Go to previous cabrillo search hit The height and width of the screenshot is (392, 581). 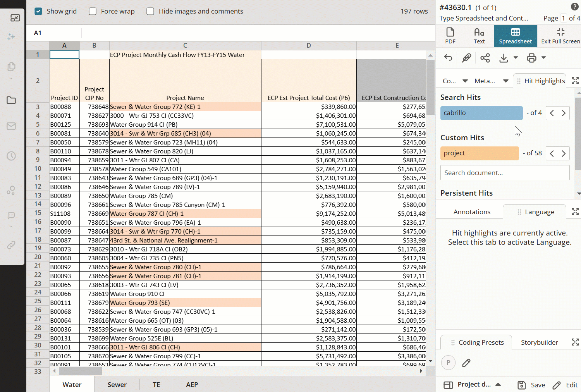coord(552,113)
